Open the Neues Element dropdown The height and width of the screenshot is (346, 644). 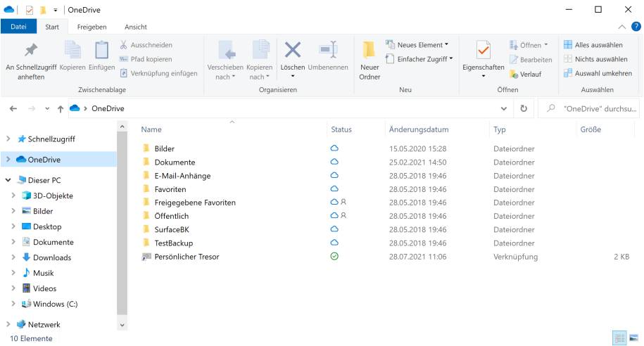point(418,45)
